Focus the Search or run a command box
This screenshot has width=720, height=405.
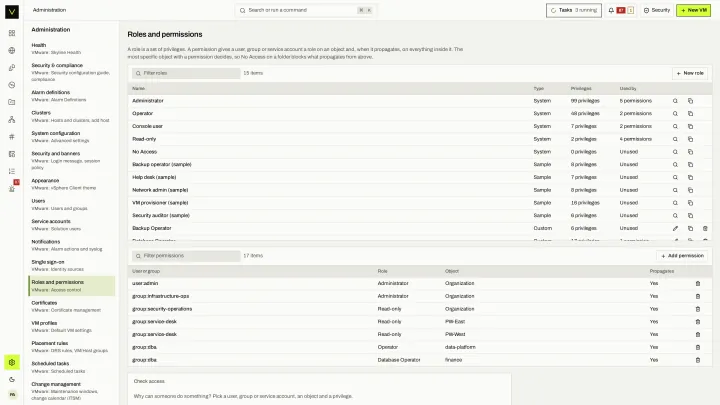[305, 10]
